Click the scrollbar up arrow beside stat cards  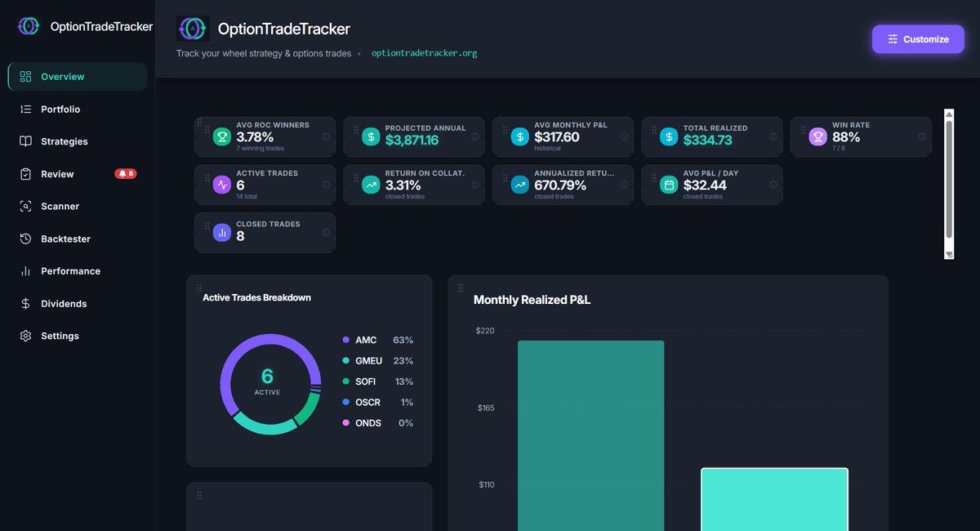(949, 114)
